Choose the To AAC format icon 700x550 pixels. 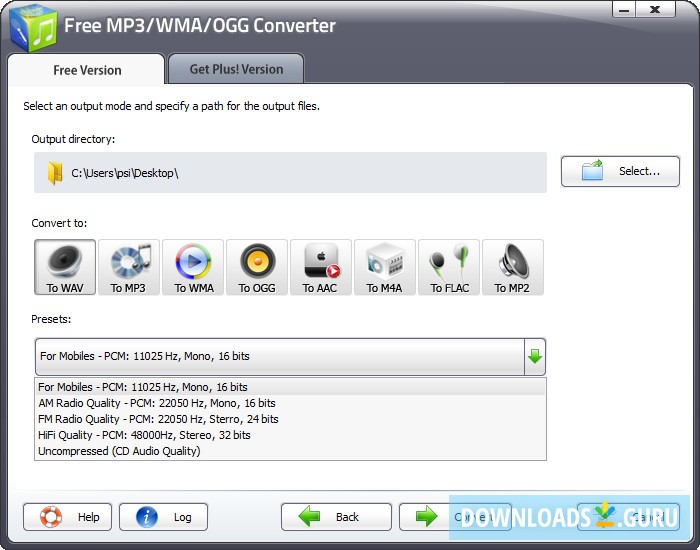point(321,267)
